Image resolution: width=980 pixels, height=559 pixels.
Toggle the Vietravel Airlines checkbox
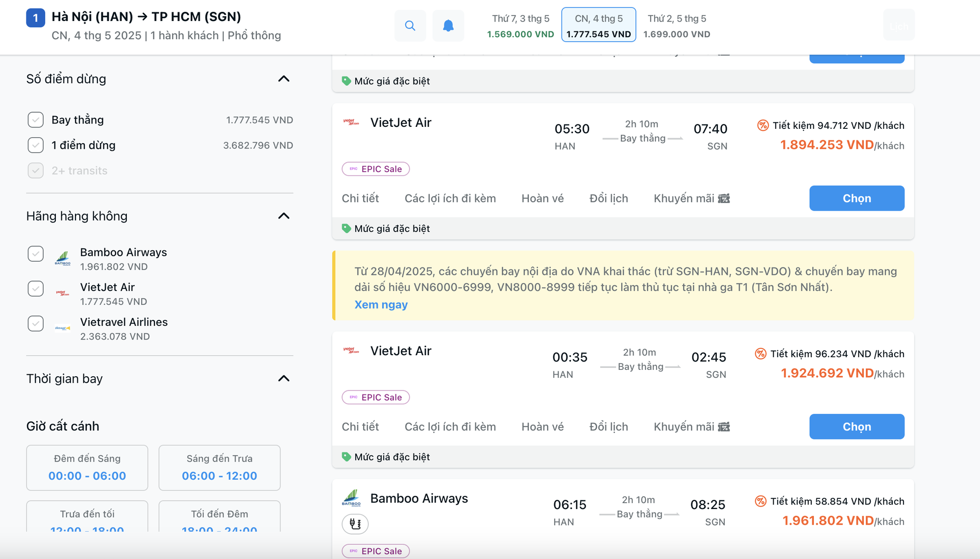click(x=36, y=324)
